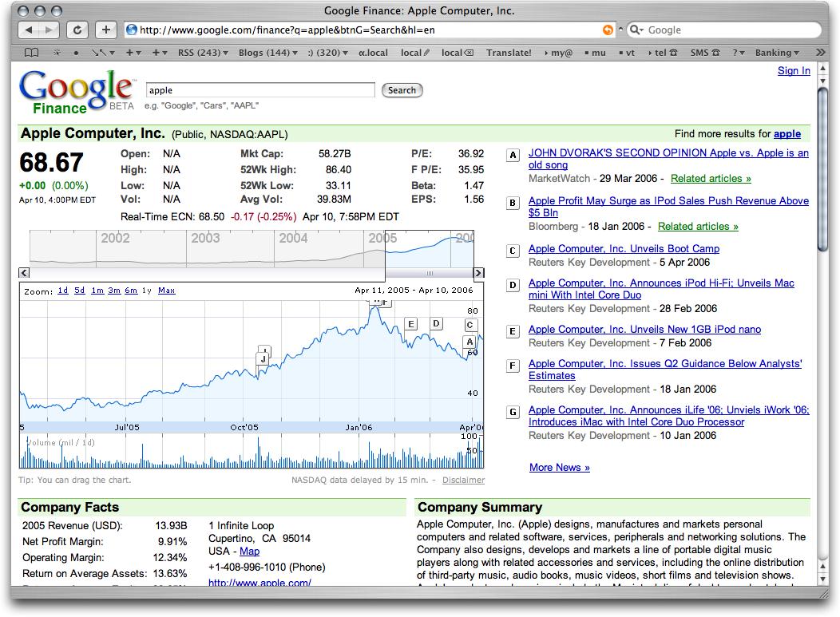Open the Blogs (144) bookmark menu
This screenshot has width=840, height=617.
click(267, 53)
